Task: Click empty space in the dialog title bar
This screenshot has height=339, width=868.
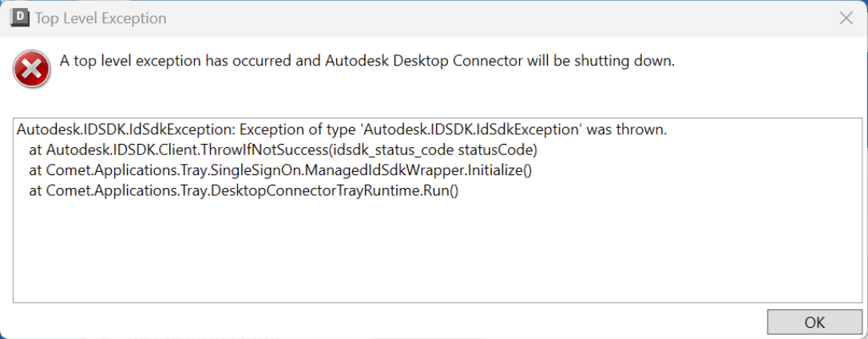Action: coord(479,18)
